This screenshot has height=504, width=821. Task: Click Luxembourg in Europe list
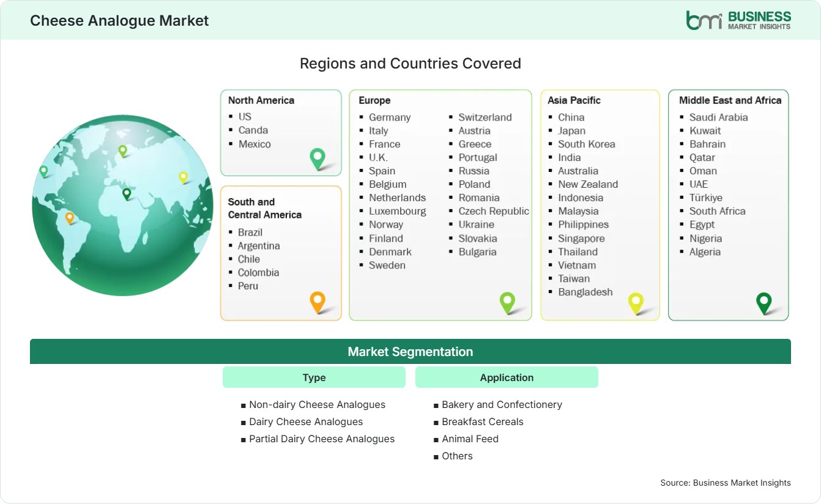tap(398, 211)
